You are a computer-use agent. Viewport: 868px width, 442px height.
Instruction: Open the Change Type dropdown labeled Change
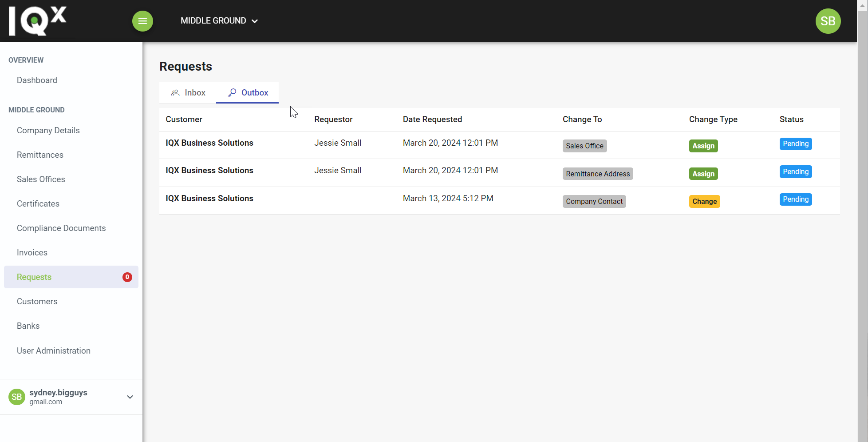(704, 201)
